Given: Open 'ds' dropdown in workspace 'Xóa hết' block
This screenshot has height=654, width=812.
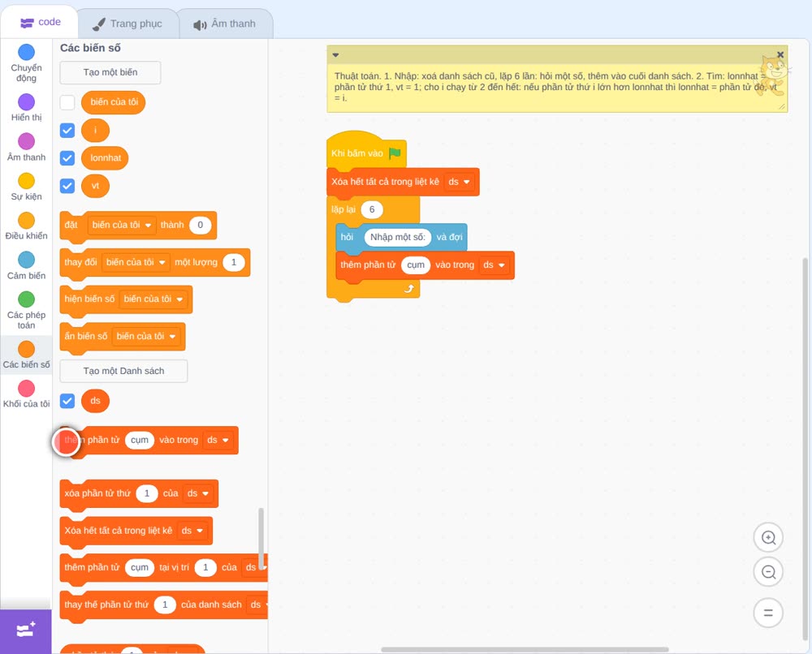Looking at the screenshot, I should point(460,182).
